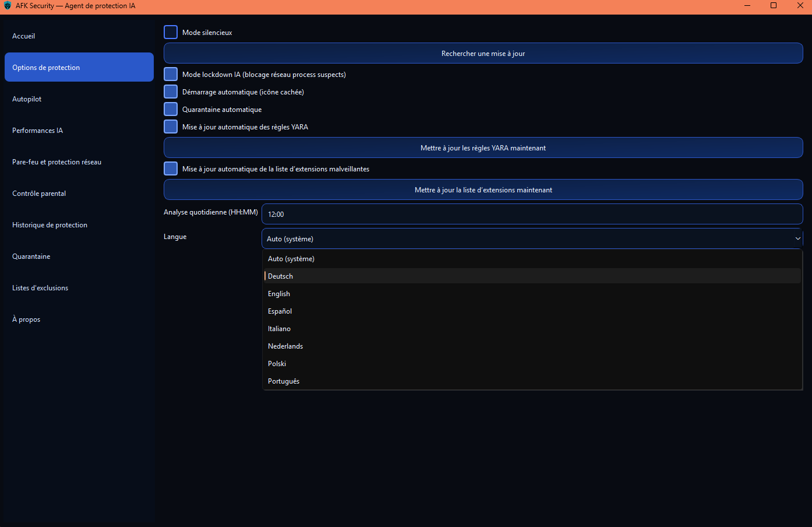Enable Quarantaine automatique checkbox

[171, 109]
